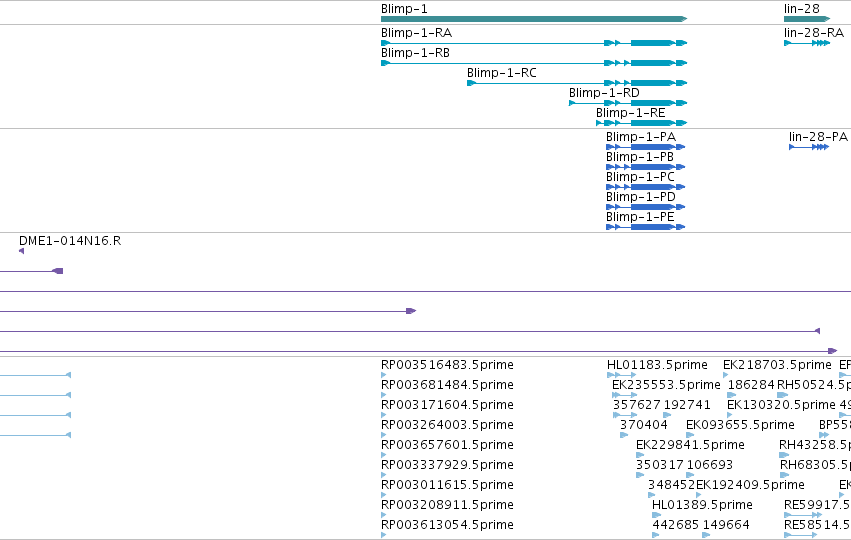Click the lin-28-RA transcript label
The height and width of the screenshot is (540, 851).
click(x=814, y=33)
